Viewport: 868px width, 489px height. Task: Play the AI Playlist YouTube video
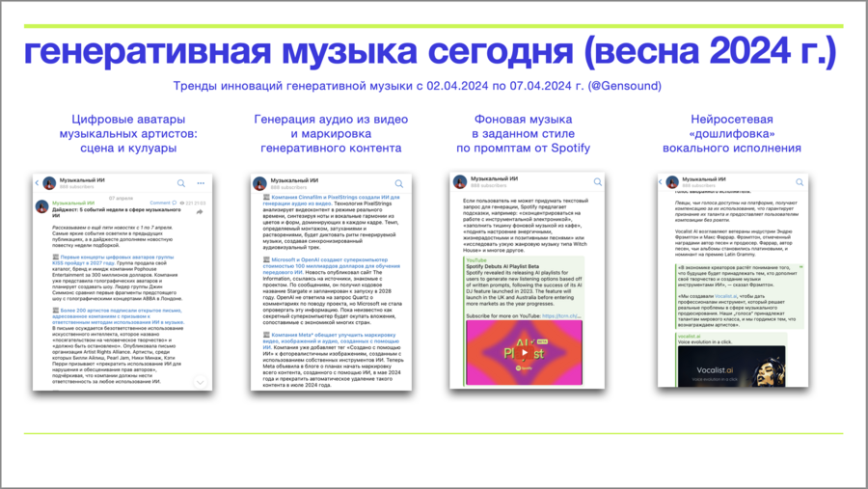click(525, 353)
